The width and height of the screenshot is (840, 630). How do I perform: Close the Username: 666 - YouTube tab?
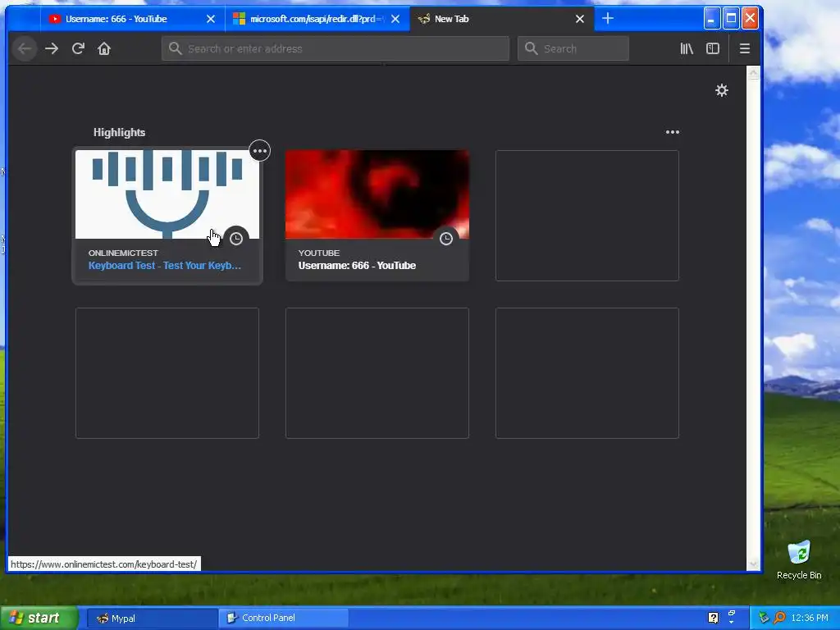pos(211,19)
